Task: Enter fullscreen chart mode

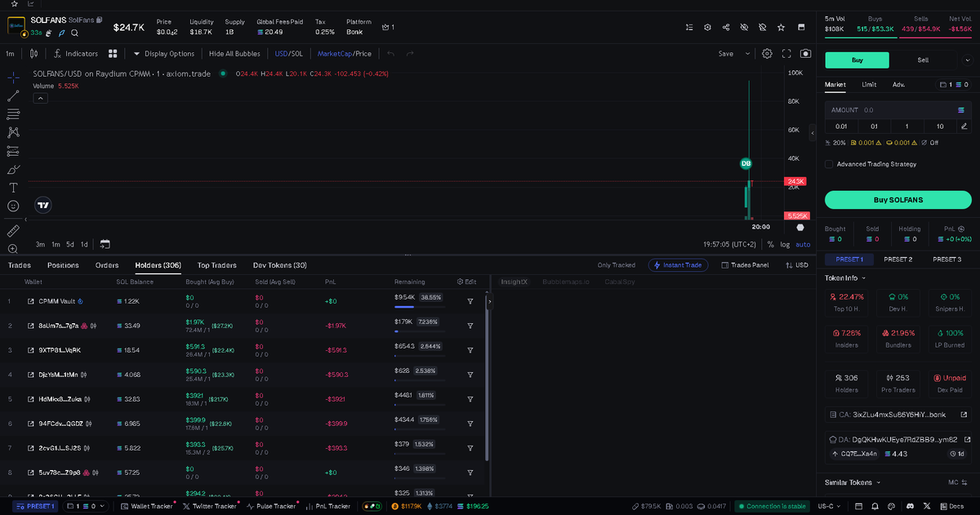Action: tap(786, 54)
